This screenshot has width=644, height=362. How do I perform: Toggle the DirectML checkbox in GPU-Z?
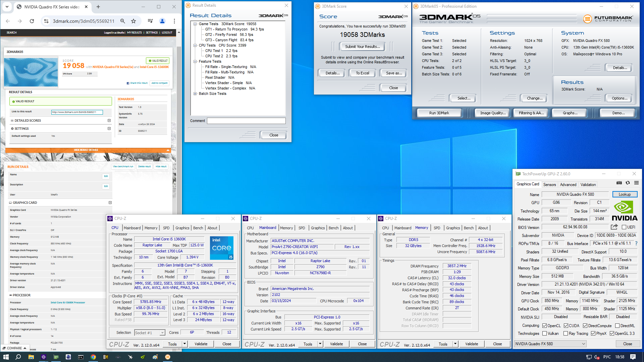[617, 325]
